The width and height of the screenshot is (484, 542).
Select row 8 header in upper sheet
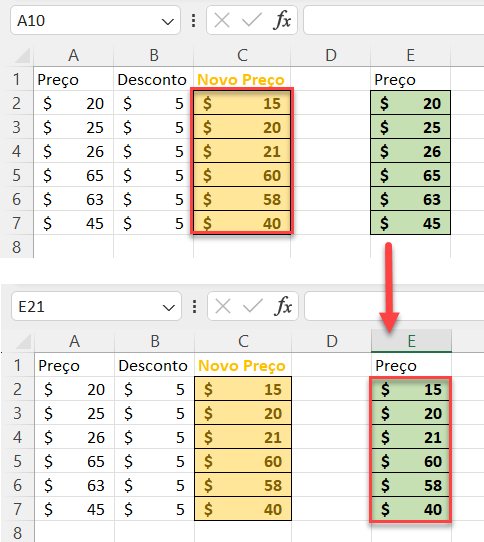click(17, 247)
